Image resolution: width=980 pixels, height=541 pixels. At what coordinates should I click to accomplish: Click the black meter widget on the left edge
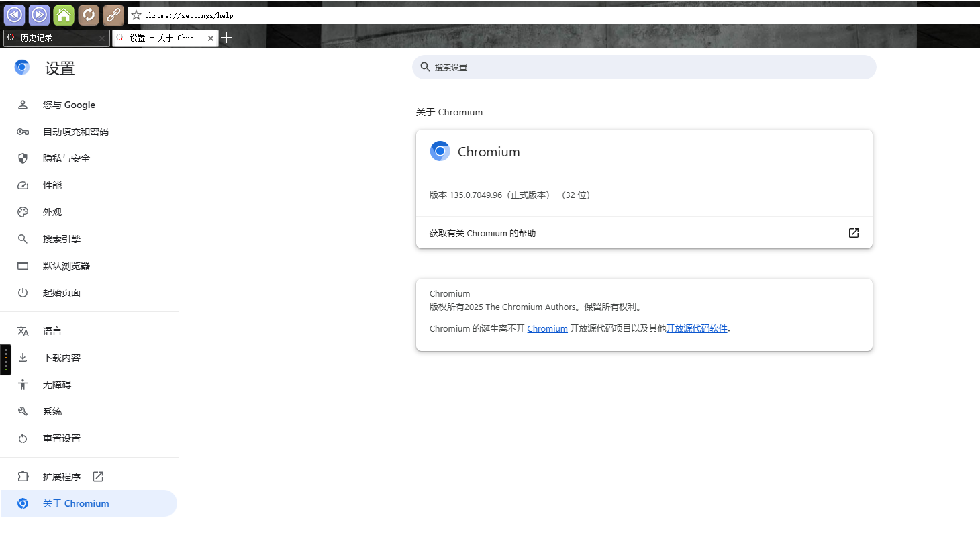point(5,359)
